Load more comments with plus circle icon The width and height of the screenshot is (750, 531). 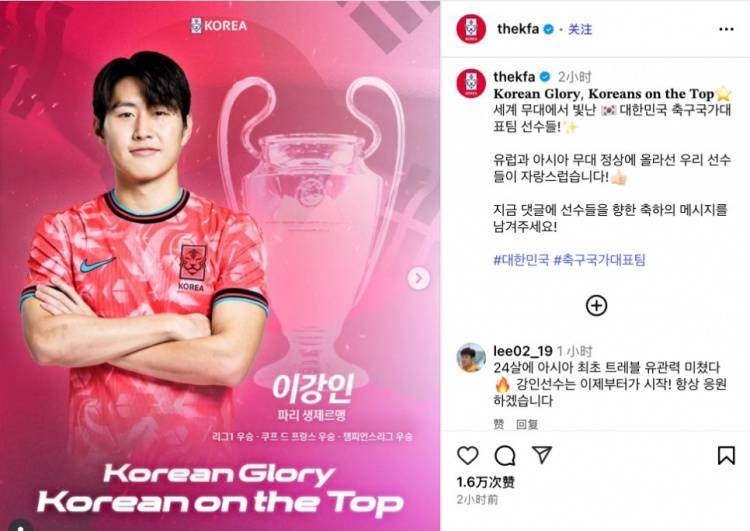pyautogui.click(x=596, y=306)
